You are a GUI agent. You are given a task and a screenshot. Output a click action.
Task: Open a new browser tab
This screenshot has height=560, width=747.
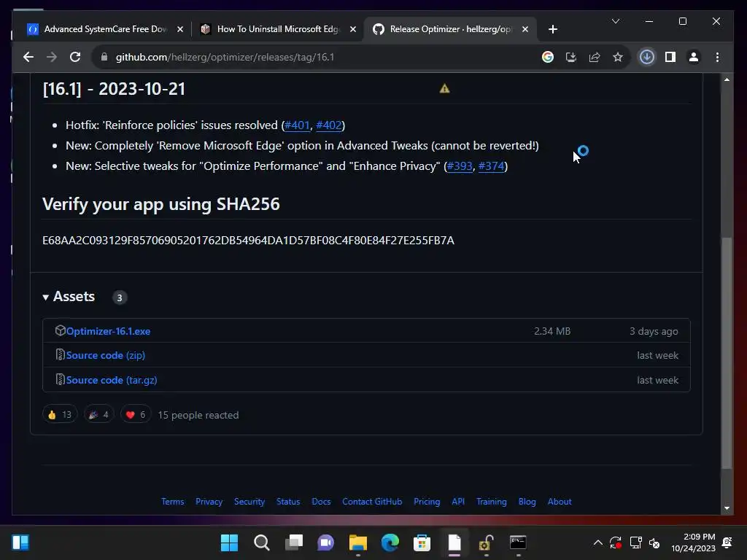pos(553,29)
